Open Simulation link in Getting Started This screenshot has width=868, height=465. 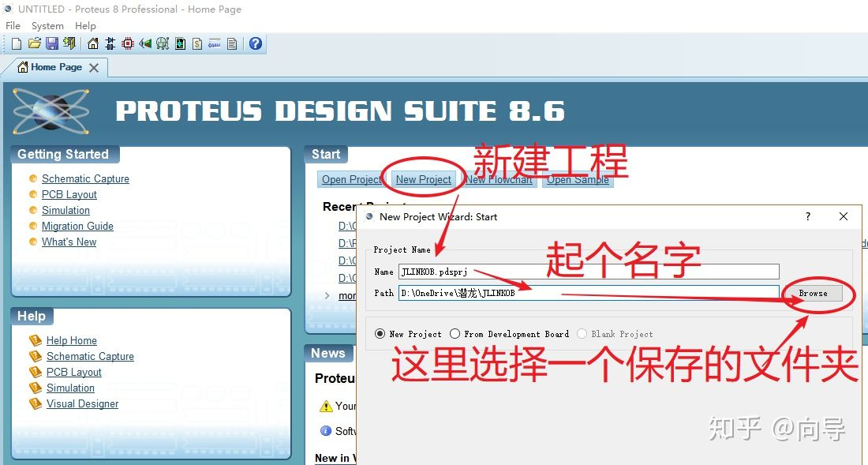(x=65, y=210)
